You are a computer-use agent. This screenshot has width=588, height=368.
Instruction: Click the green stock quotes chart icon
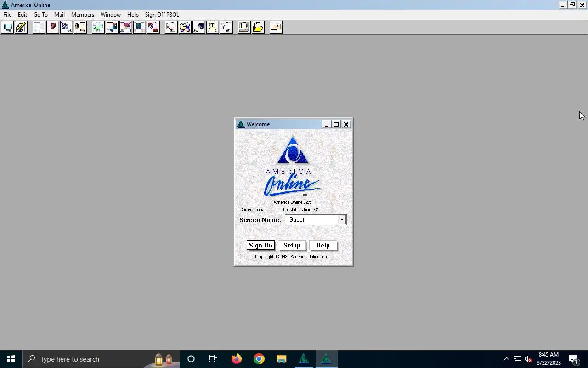98,27
